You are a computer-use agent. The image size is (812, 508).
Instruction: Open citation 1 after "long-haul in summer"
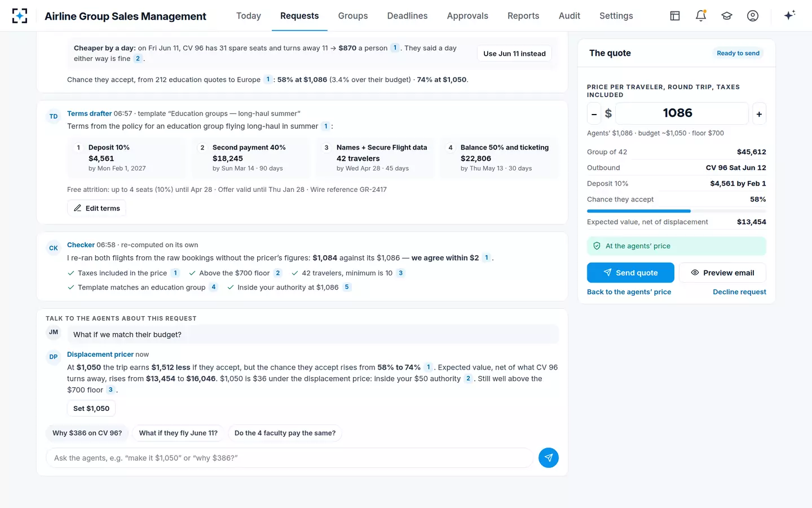pos(325,126)
